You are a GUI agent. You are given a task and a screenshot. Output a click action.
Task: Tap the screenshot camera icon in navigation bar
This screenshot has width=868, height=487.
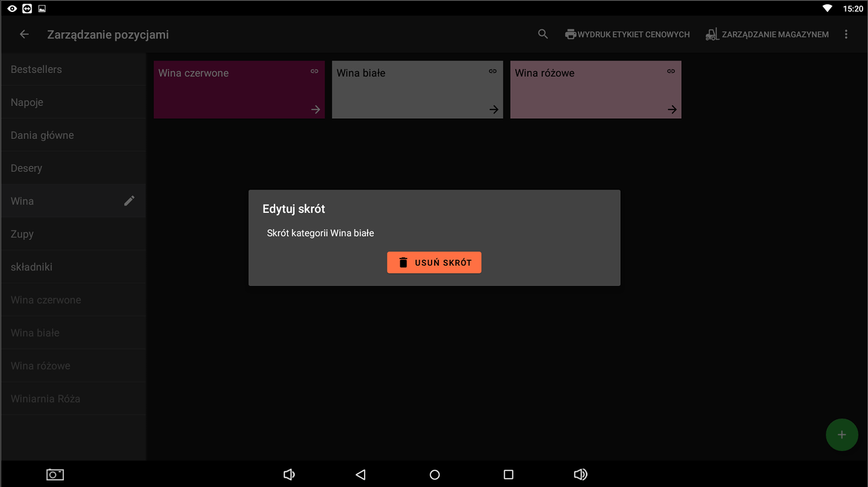(x=55, y=474)
